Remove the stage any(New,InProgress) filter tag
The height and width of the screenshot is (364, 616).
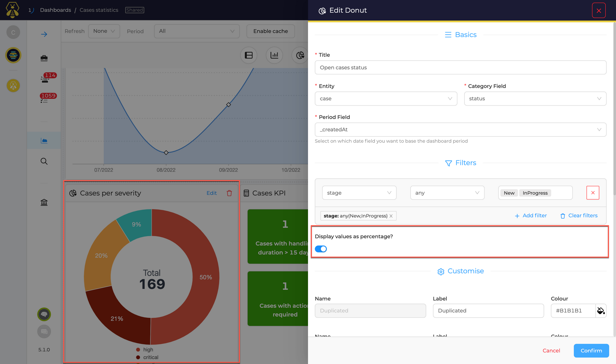click(391, 216)
